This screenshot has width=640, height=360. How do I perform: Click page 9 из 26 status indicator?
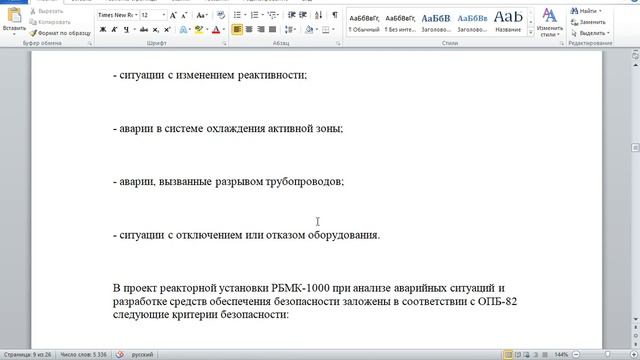pos(27,355)
